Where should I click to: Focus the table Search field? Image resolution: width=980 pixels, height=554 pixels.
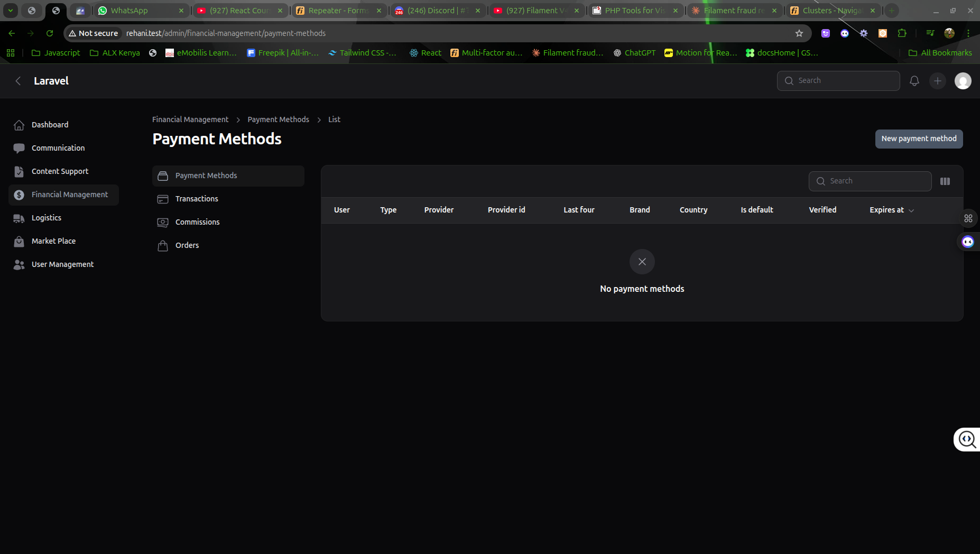pyautogui.click(x=870, y=181)
